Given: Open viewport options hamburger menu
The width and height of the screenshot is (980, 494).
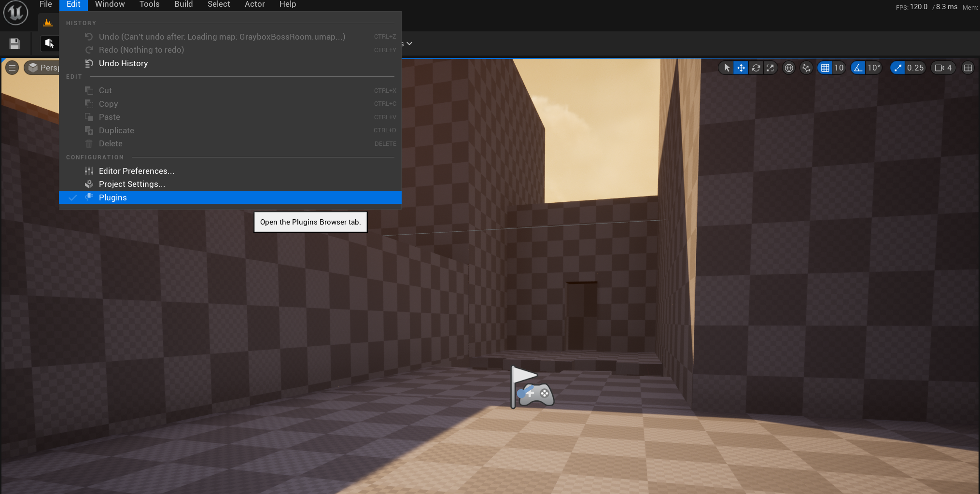Looking at the screenshot, I should (13, 68).
